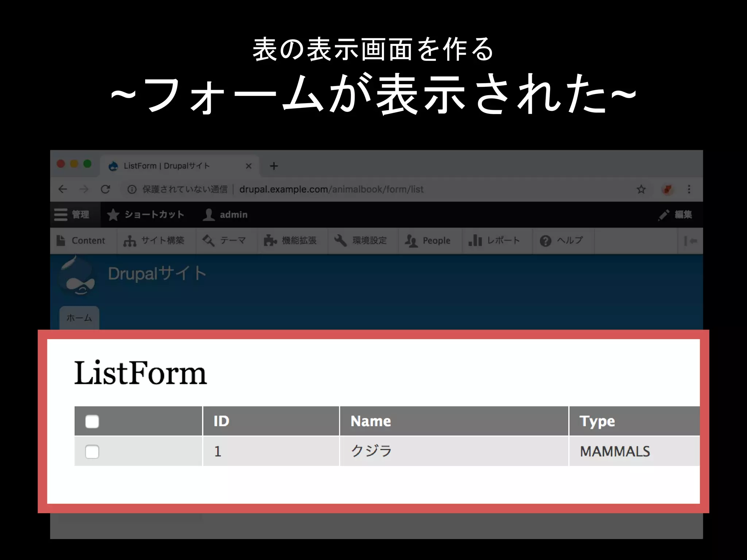Viewport: 747px width, 560px height.
Task: Click the address bar URL
Action: 331,189
